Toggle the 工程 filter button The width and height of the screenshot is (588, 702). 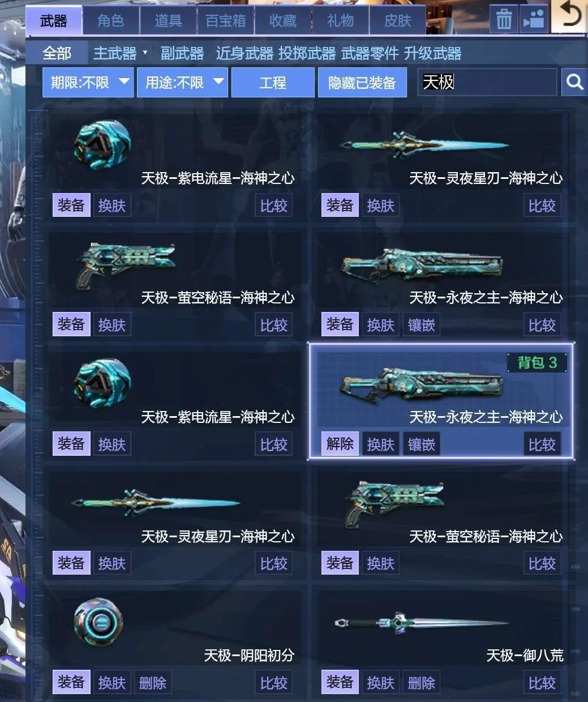(x=273, y=83)
